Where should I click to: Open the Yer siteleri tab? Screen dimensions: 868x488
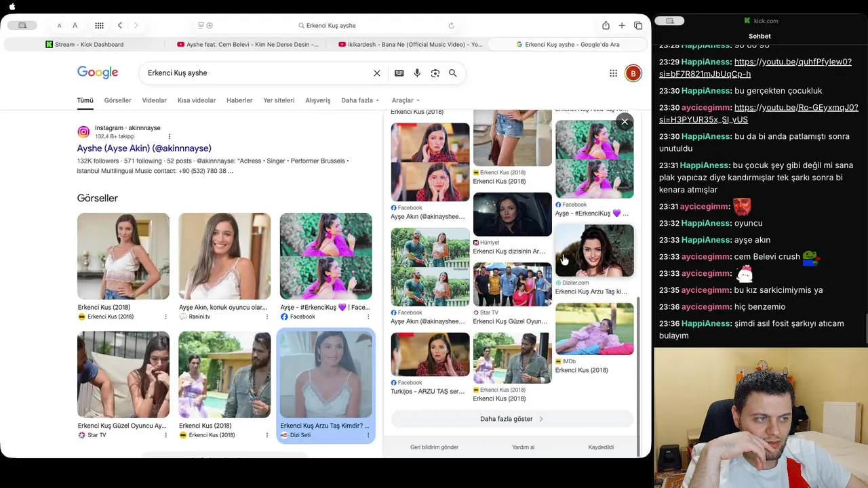(x=279, y=100)
